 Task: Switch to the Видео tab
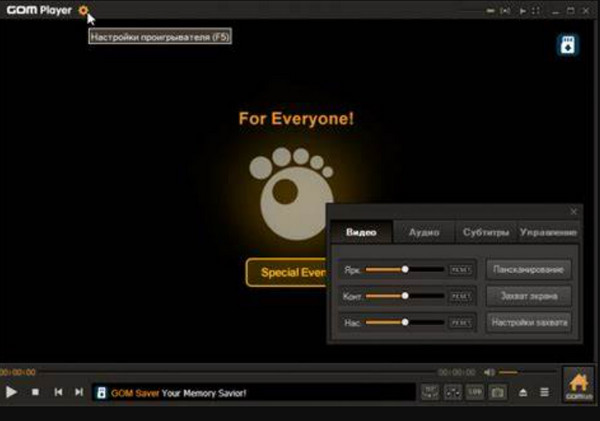click(x=361, y=232)
